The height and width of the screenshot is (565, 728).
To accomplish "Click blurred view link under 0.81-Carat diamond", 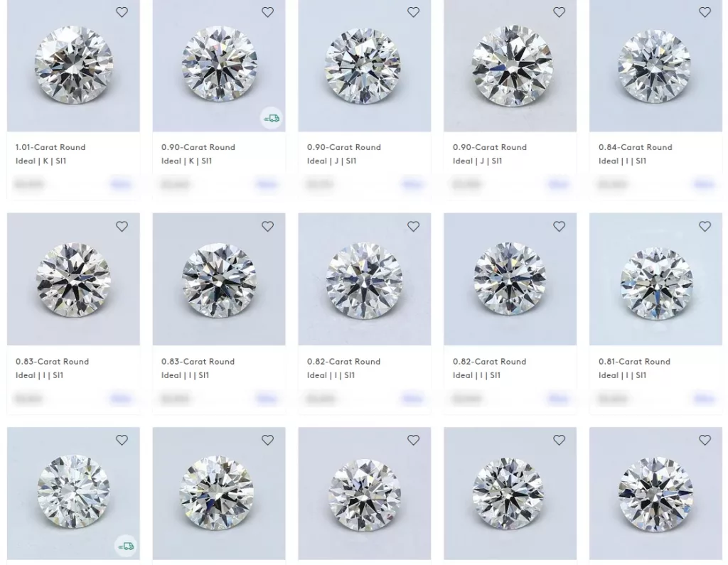I will click(x=704, y=398).
